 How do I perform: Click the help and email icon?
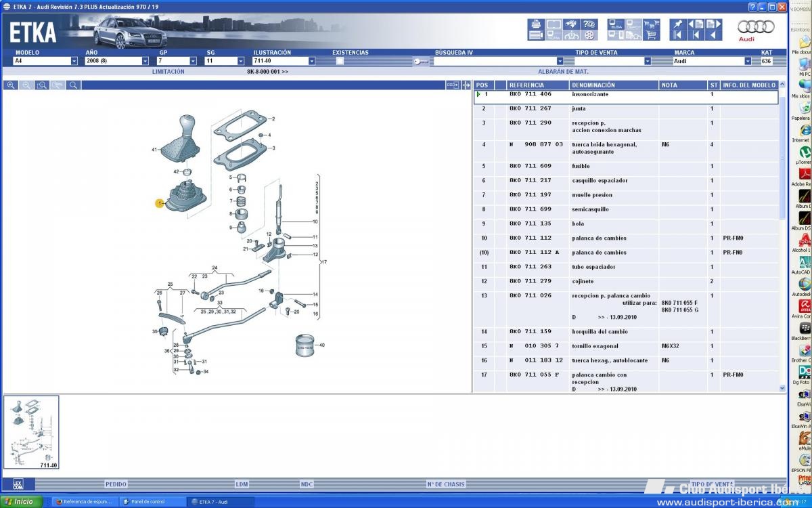click(x=589, y=24)
